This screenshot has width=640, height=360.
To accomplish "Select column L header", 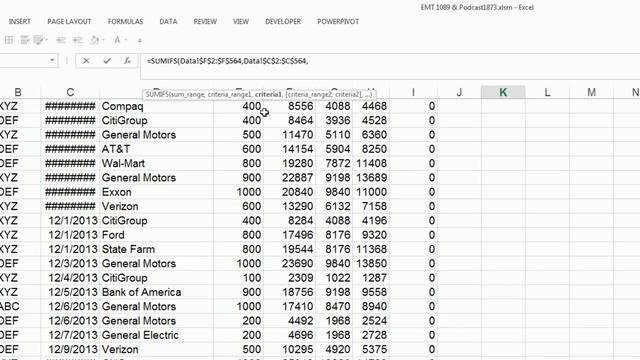I will click(x=547, y=92).
